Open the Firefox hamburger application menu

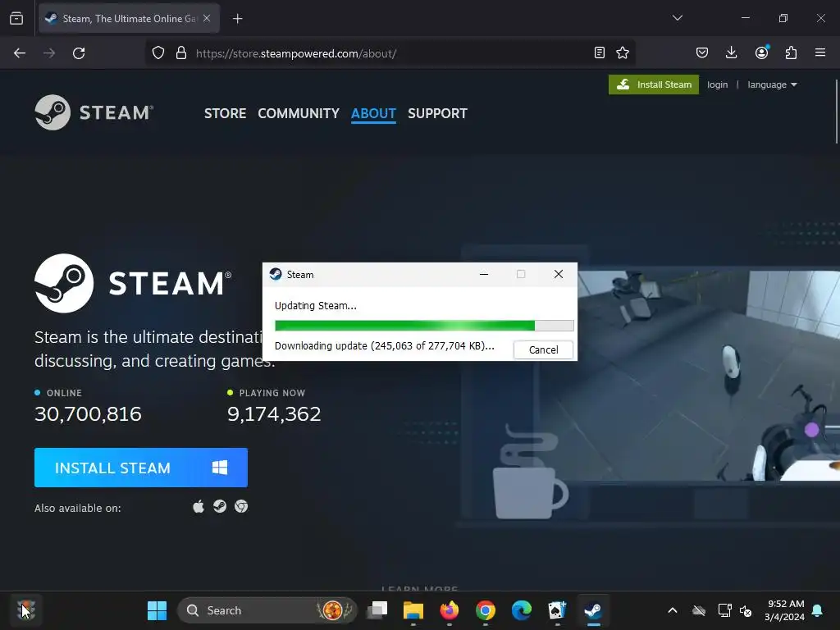pyautogui.click(x=820, y=52)
